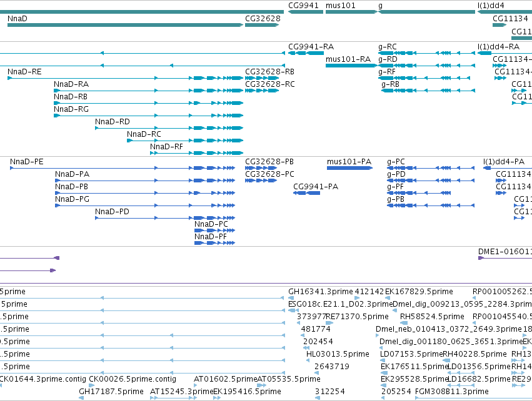Select the 202454 EST label
This screenshot has width=532, height=401.
(x=318, y=342)
